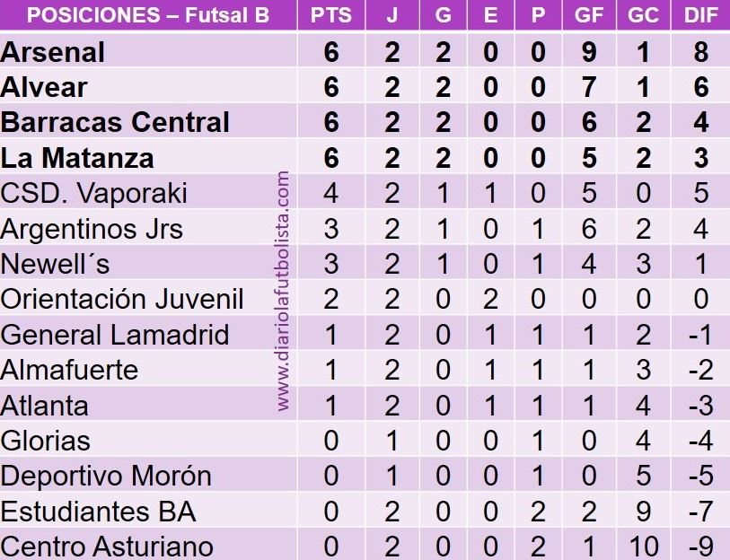Click Arsenal's goal difference value 8
This screenshot has width=730, height=560.
click(700, 52)
